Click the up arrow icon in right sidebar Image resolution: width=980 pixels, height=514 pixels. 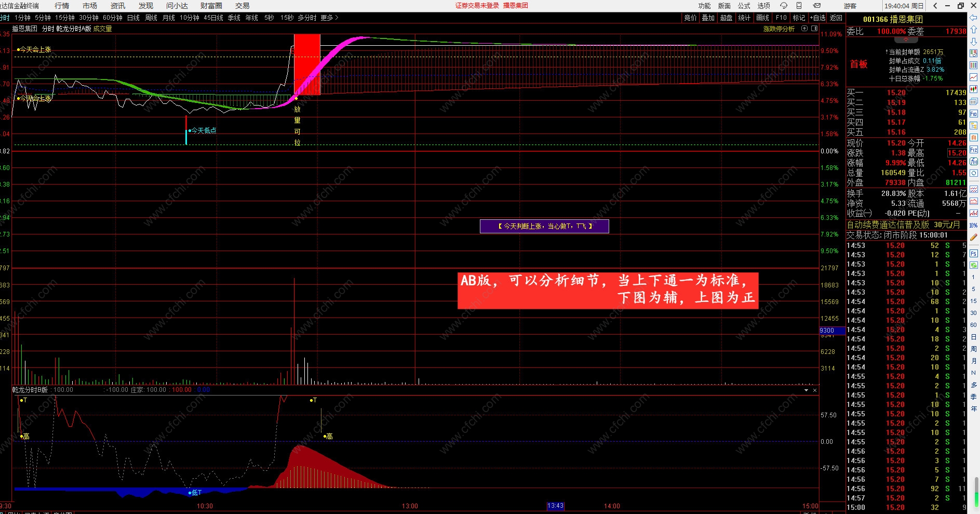[974, 29]
